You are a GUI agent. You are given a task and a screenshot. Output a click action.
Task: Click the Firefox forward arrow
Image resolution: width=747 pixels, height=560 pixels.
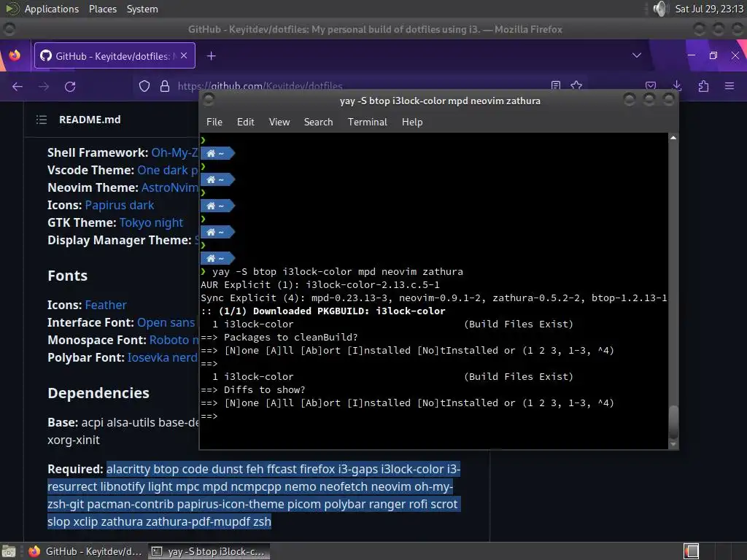coord(44,86)
